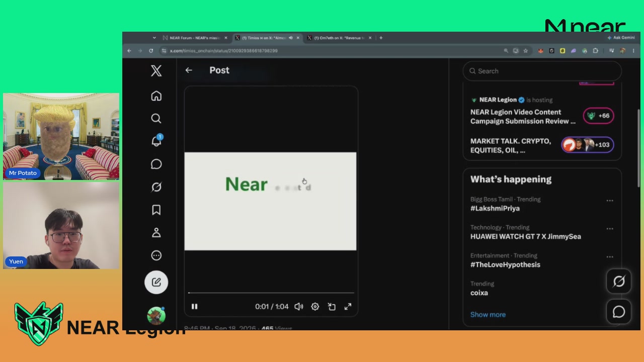
Task: Join the MARKET TALK. CRYPTO space
Action: [511, 146]
